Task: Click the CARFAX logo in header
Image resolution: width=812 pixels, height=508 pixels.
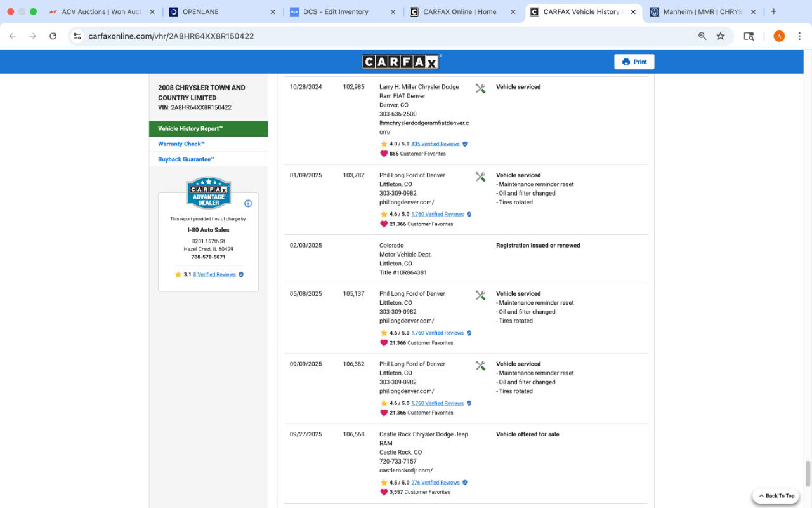Action: [400, 62]
